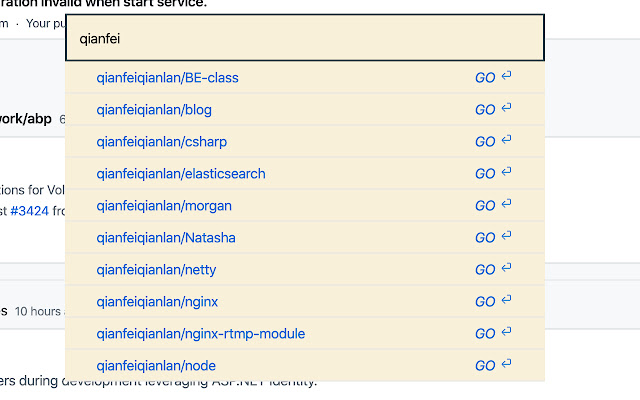Click the enter arrow icon beside netty
The image size is (640, 400).
pos(507,268)
